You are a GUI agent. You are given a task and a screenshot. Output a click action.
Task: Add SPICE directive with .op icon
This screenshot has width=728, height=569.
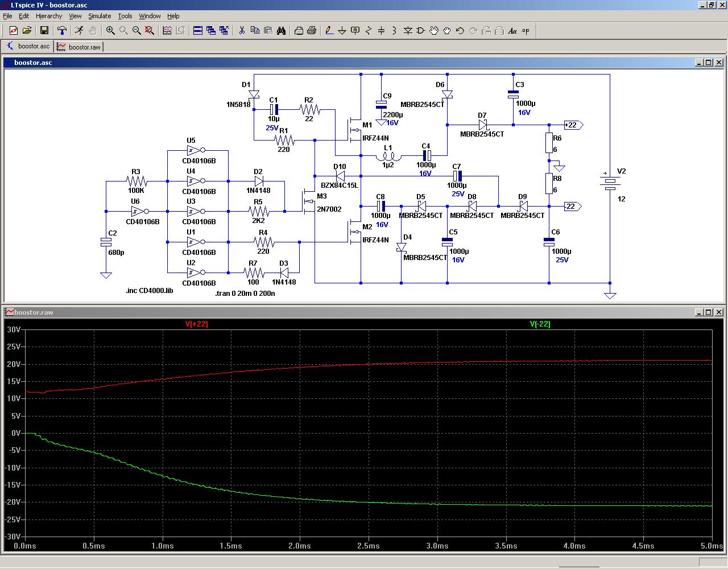tap(526, 31)
